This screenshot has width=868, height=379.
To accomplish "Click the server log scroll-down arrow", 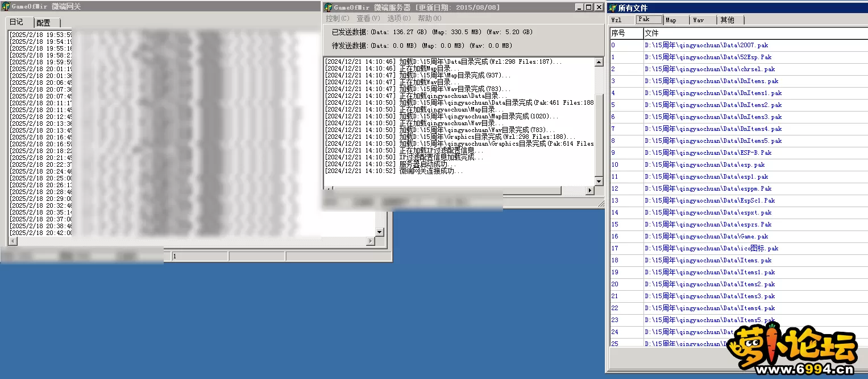I will [599, 181].
